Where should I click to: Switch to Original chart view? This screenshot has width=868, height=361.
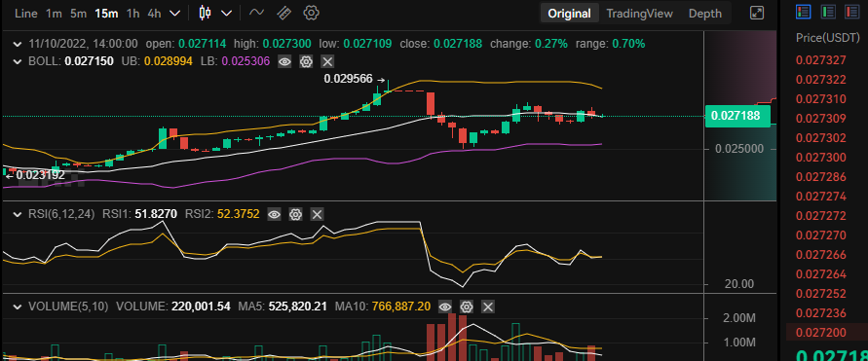pos(570,14)
